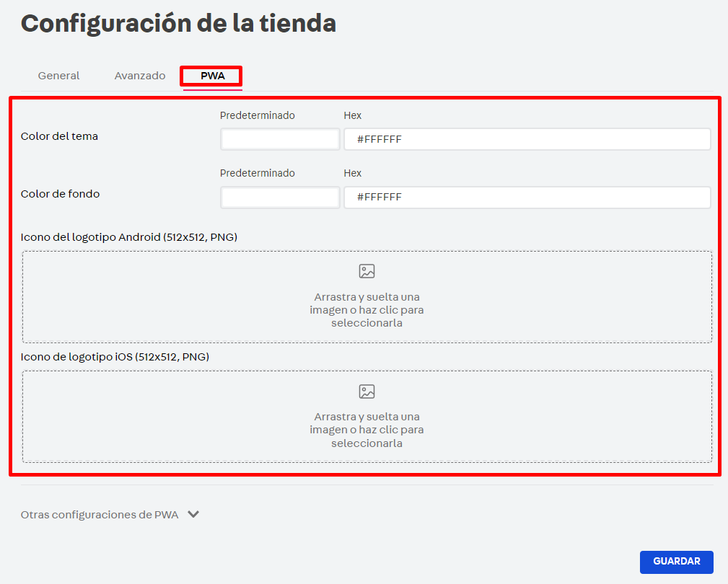The width and height of the screenshot is (728, 584).
Task: Click the Configuración de la tienda heading
Action: click(x=178, y=22)
